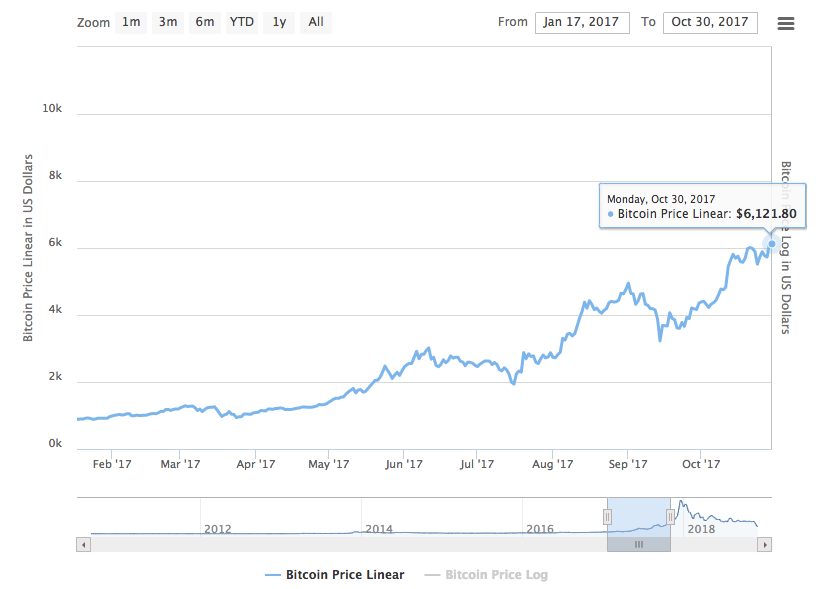Click the Mar '17 axis label

pyautogui.click(x=180, y=464)
